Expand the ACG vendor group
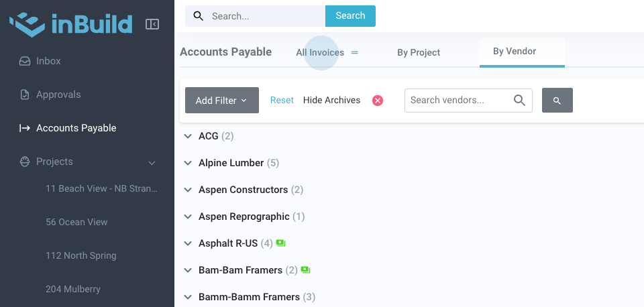The height and width of the screenshot is (307, 644). click(188, 136)
